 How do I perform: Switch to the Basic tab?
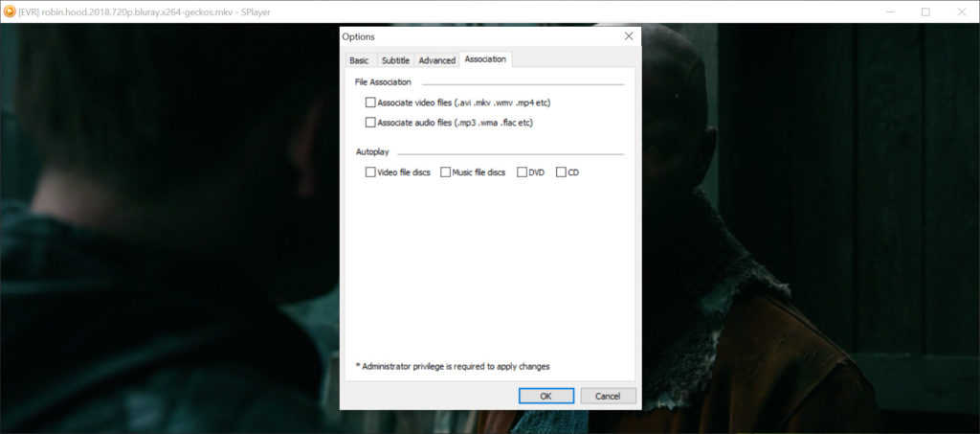[x=360, y=60]
